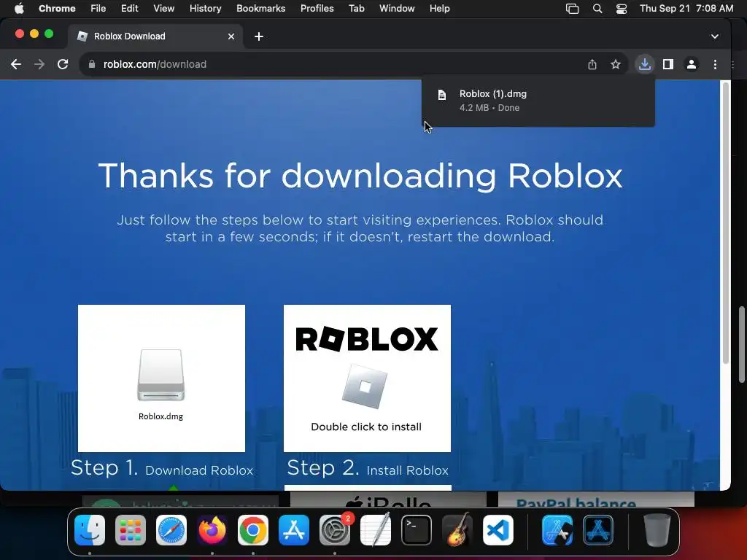Open the Trash in the Dock
747x560 pixels.
pos(657,530)
